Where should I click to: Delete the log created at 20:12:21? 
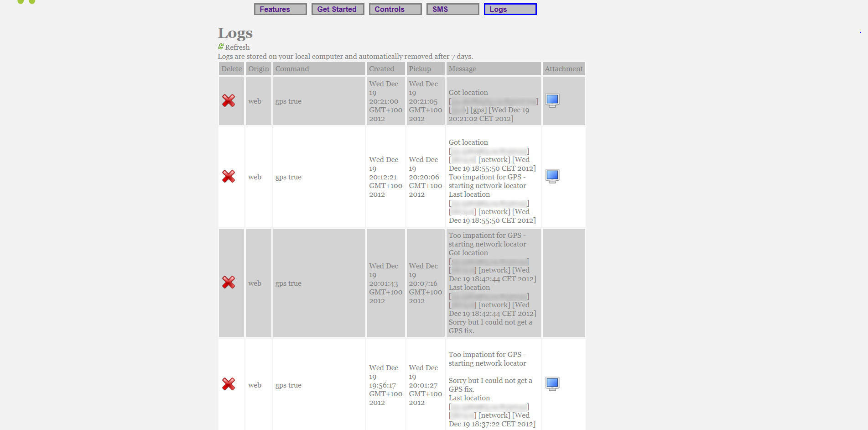tap(229, 177)
